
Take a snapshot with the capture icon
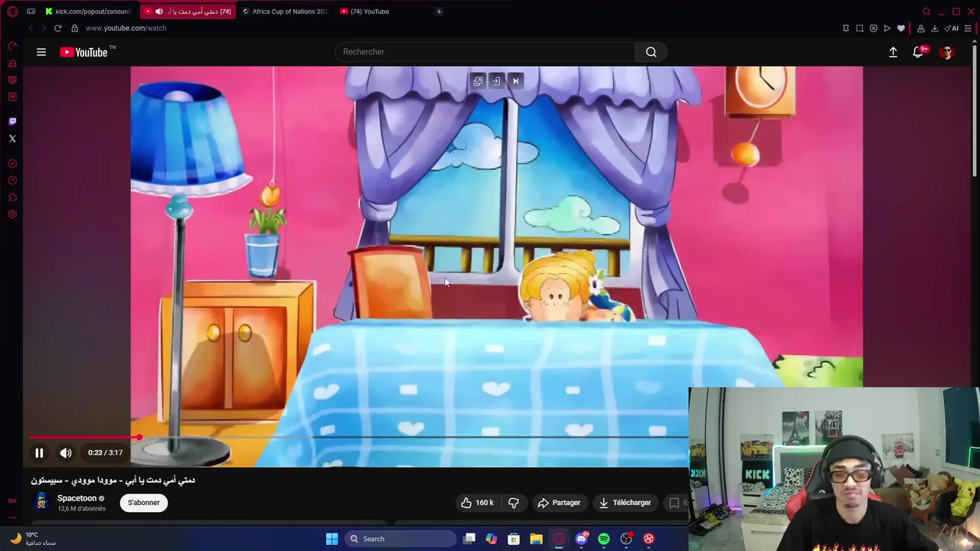pos(859,28)
